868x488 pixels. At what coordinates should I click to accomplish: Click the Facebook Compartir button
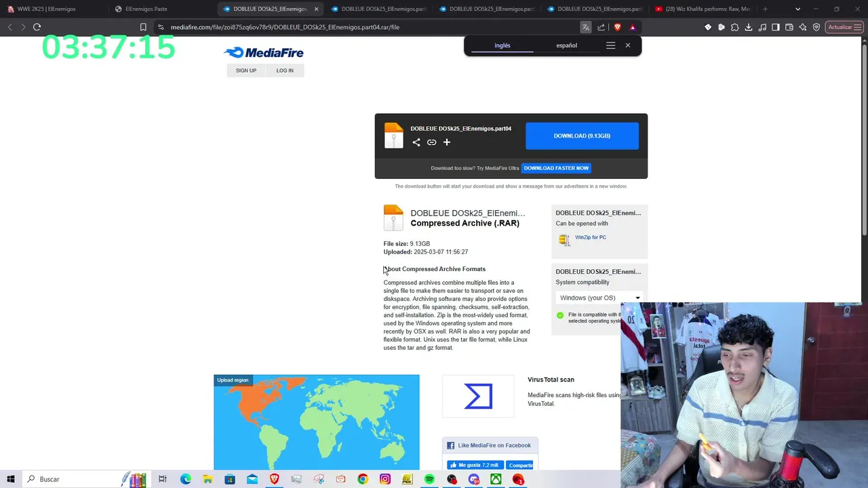click(520, 465)
